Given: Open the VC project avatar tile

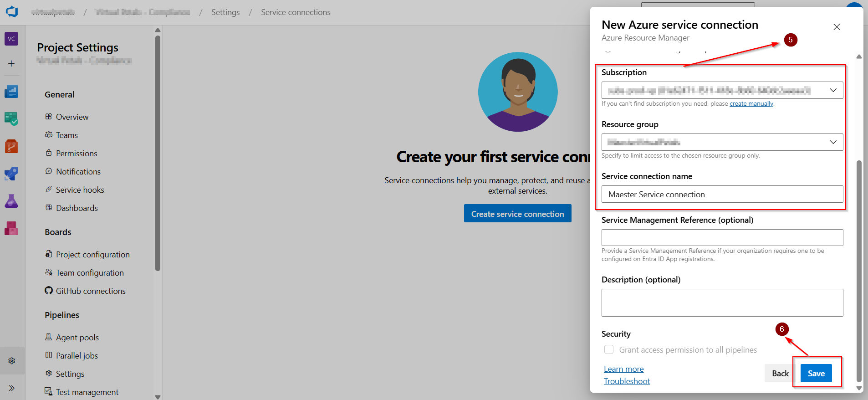Looking at the screenshot, I should pos(11,39).
